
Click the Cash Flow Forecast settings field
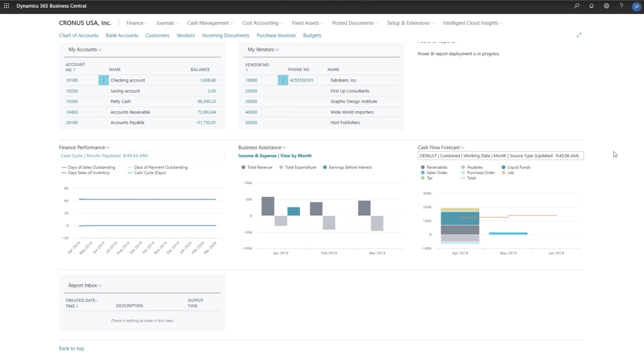click(x=500, y=156)
